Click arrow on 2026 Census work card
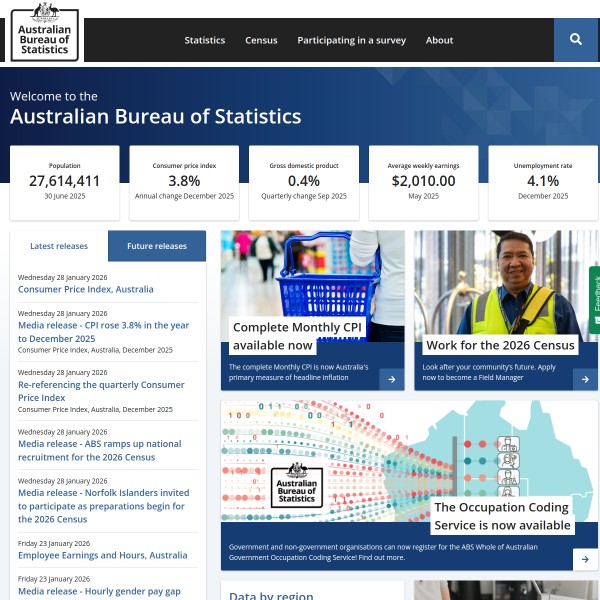 click(585, 379)
